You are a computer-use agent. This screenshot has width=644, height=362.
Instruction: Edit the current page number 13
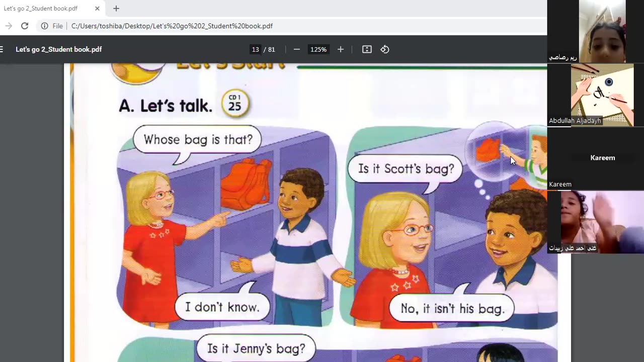(255, 49)
